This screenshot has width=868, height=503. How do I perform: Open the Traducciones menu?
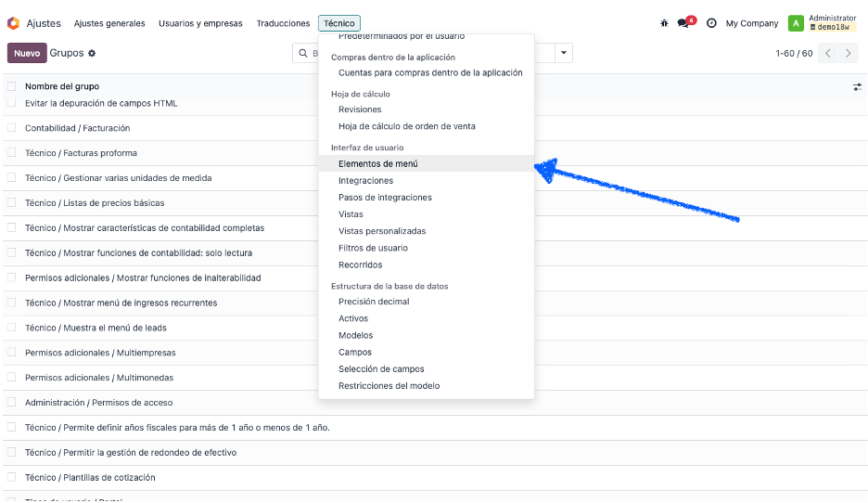coord(283,23)
